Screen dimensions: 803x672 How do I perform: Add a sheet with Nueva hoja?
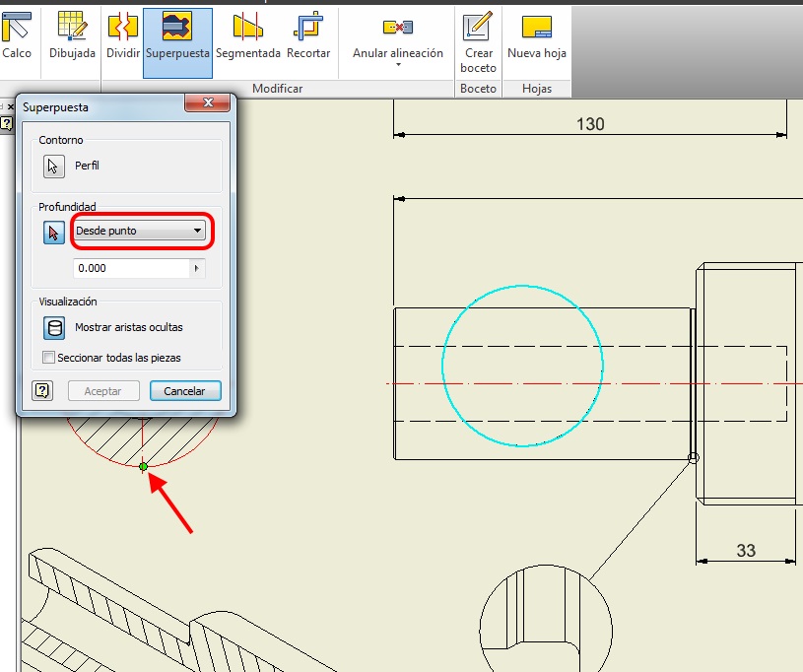click(536, 35)
